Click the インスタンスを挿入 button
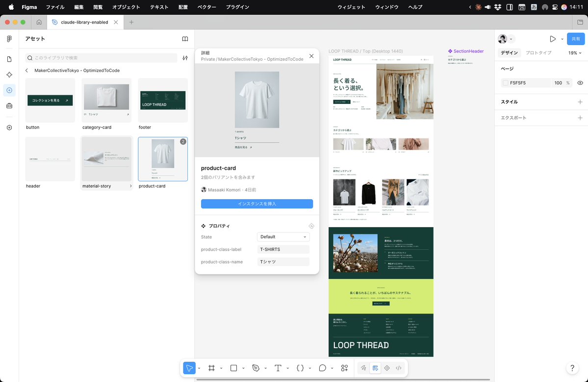Viewport: 588px width, 382px height. click(x=257, y=204)
